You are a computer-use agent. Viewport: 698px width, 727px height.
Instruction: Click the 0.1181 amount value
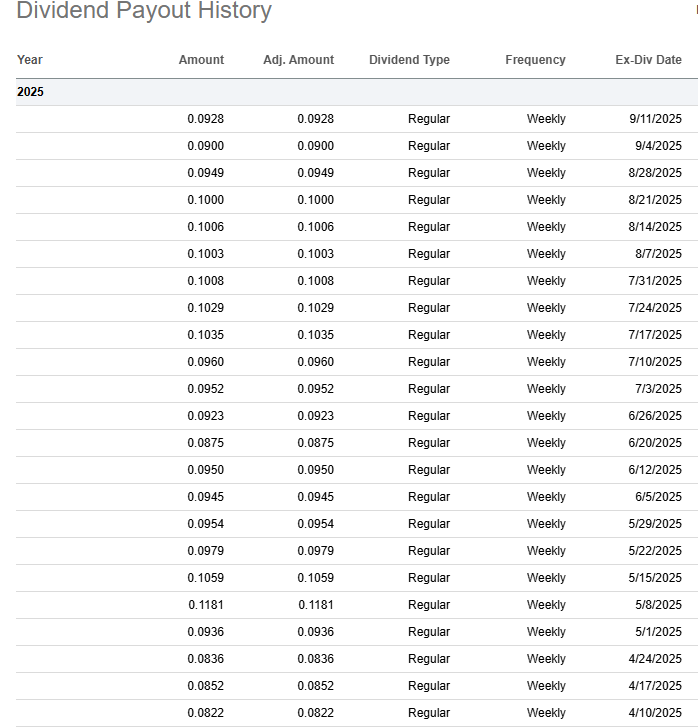[206, 605]
